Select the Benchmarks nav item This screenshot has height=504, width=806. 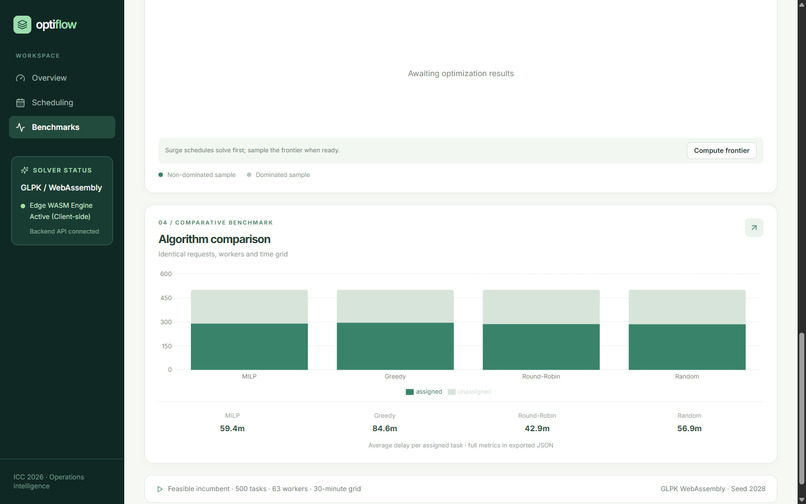pos(62,127)
